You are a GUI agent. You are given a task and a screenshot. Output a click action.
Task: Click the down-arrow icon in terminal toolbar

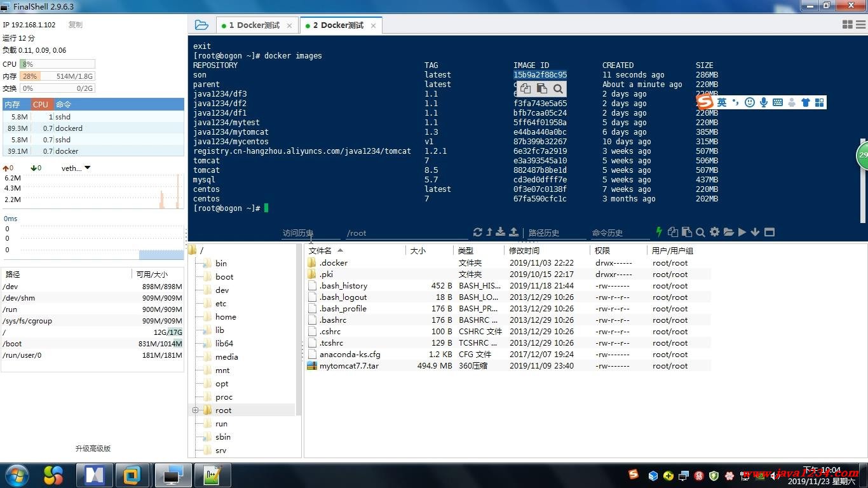(755, 232)
